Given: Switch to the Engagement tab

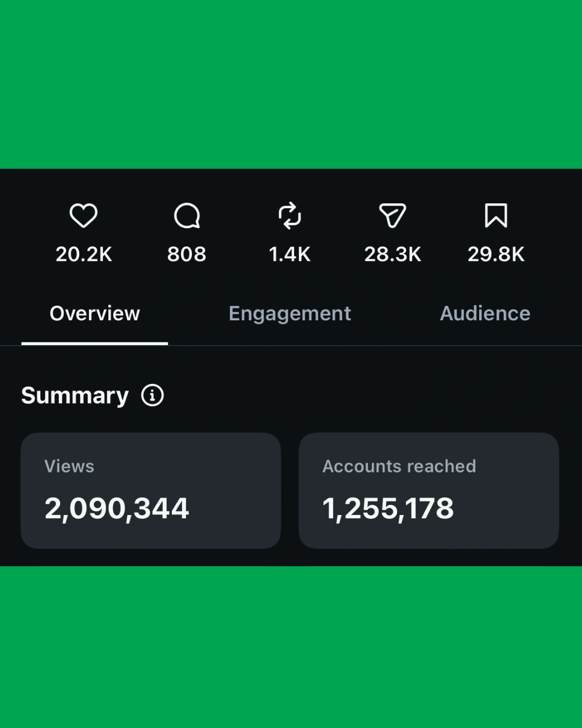Looking at the screenshot, I should pyautogui.click(x=290, y=313).
